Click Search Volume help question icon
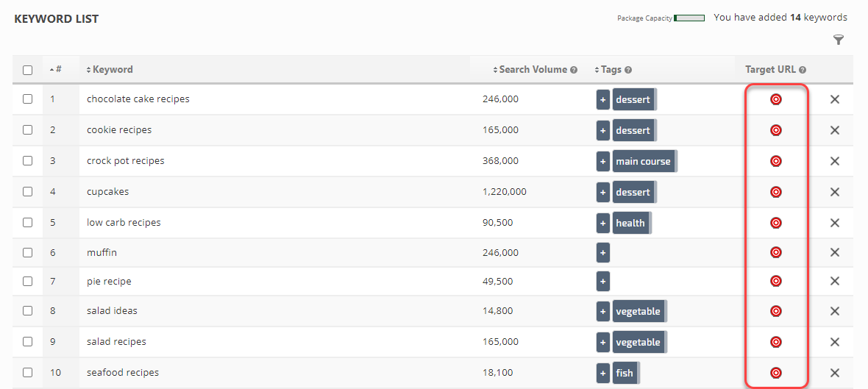 574,70
